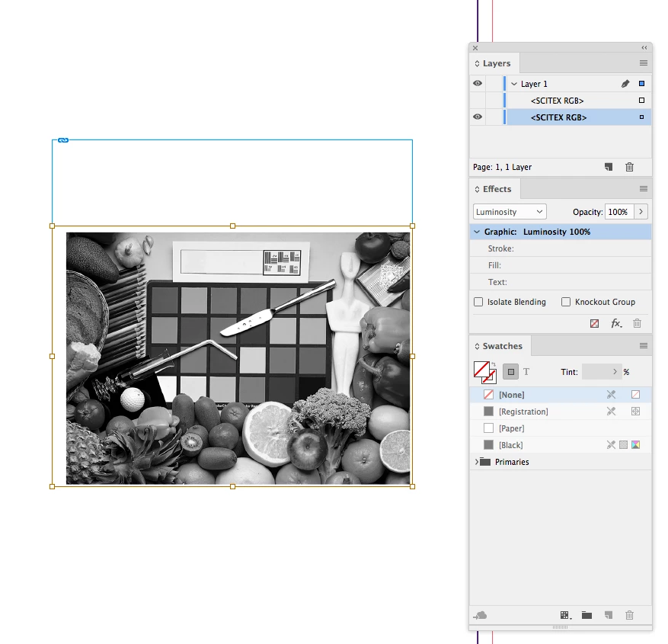Toggle lock box for Layer 1
The image size is (668, 644).
click(x=494, y=84)
